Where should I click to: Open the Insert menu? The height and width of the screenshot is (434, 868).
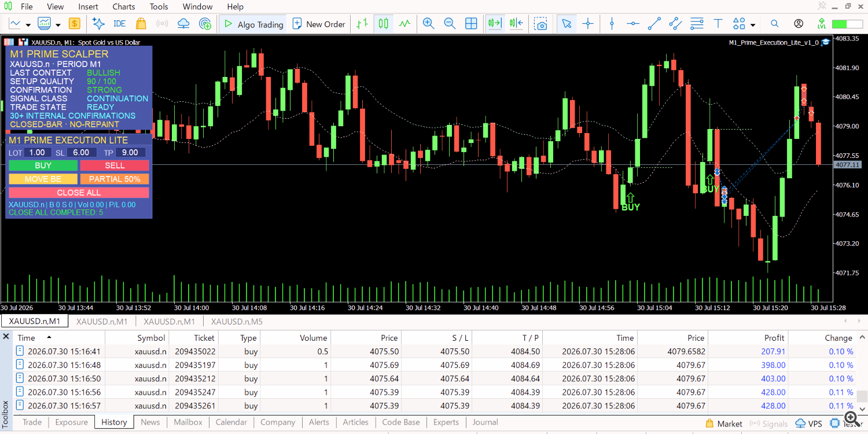pyautogui.click(x=88, y=6)
